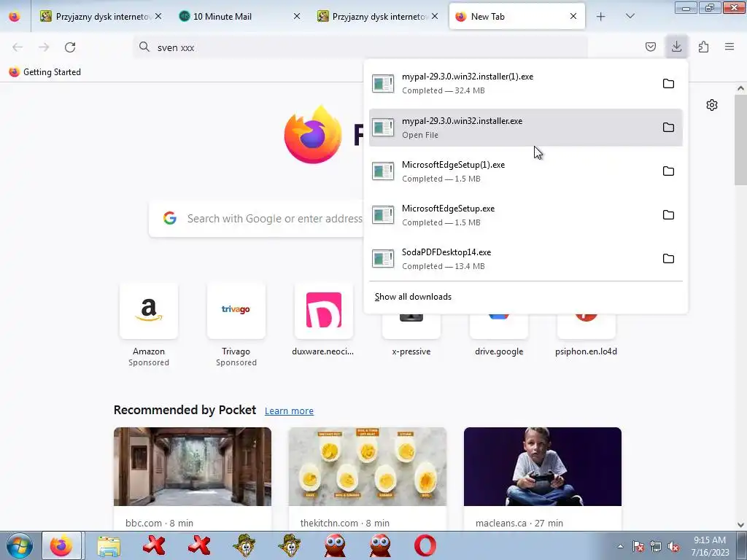Show mypal installer(1).exe in folder

tap(668, 83)
